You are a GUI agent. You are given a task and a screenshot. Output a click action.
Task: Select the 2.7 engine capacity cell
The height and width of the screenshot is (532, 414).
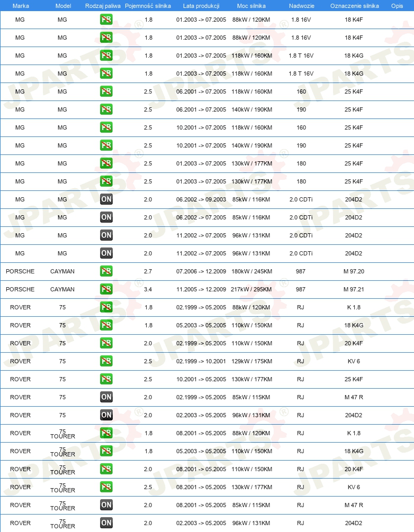click(x=148, y=271)
